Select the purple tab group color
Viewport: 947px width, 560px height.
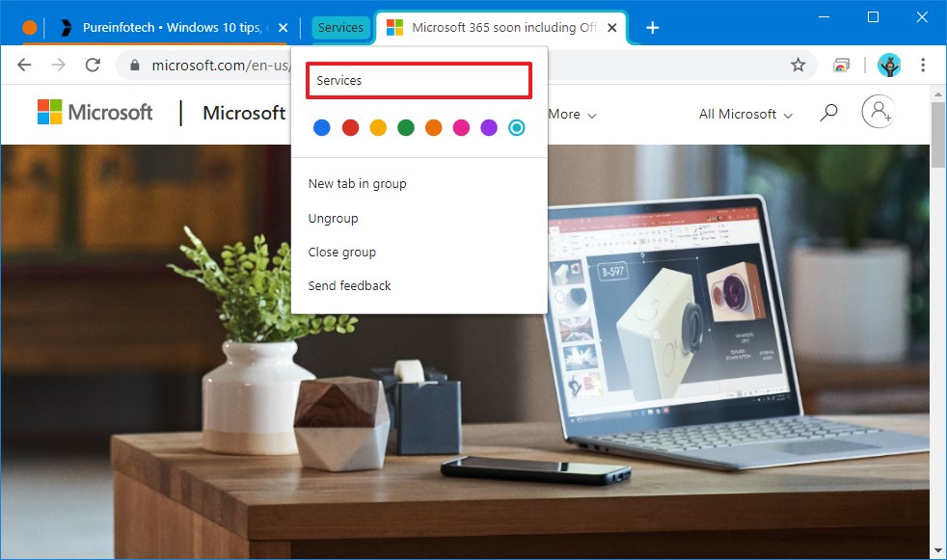point(489,126)
